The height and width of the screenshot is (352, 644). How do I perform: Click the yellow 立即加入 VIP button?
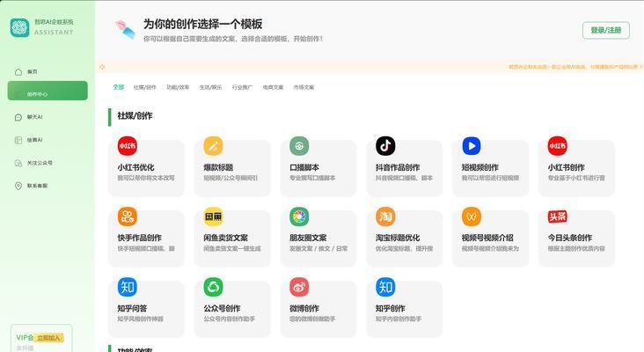pyautogui.click(x=49, y=338)
